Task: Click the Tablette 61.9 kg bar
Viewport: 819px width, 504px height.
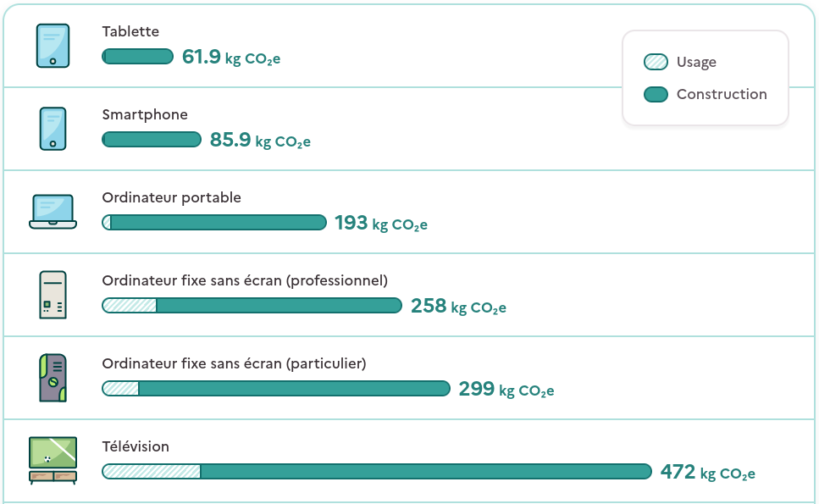Action: (137, 57)
